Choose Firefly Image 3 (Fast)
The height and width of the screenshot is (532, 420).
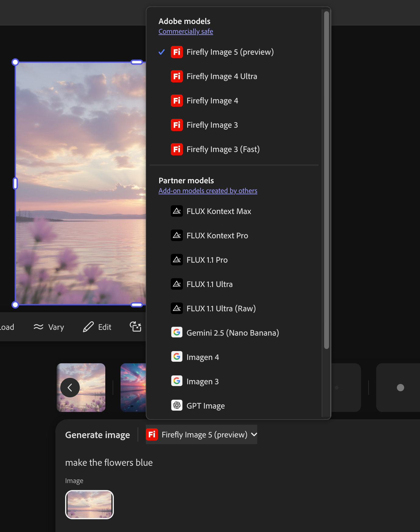click(x=234, y=149)
